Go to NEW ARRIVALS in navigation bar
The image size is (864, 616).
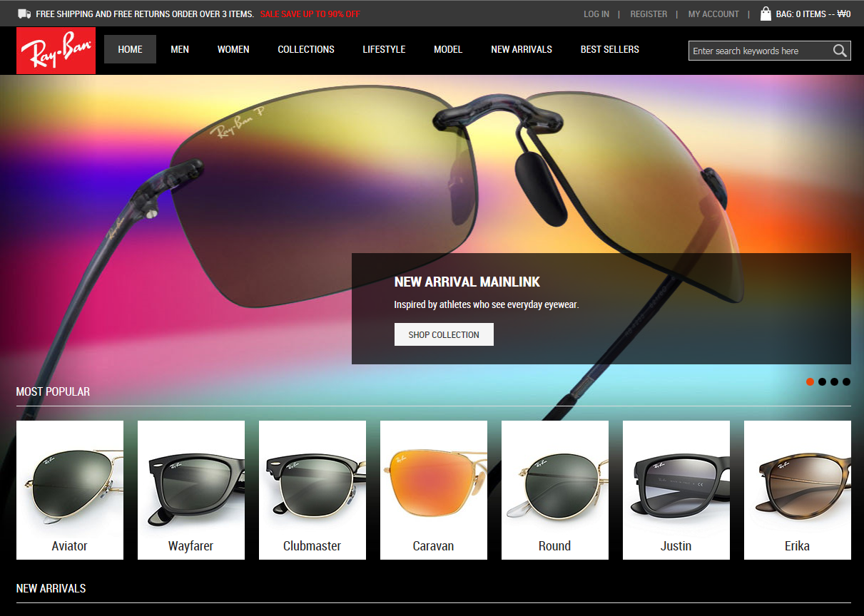click(522, 49)
